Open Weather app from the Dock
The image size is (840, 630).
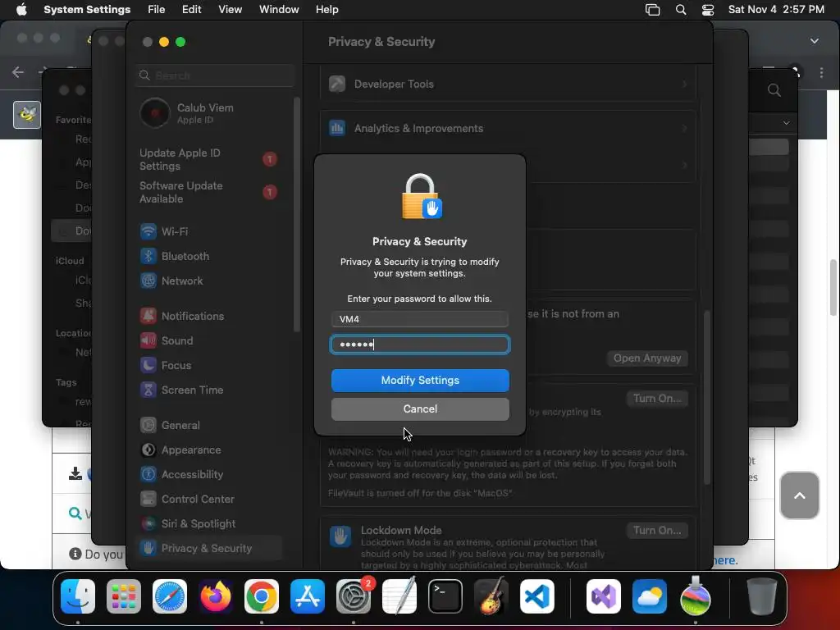(x=650, y=596)
